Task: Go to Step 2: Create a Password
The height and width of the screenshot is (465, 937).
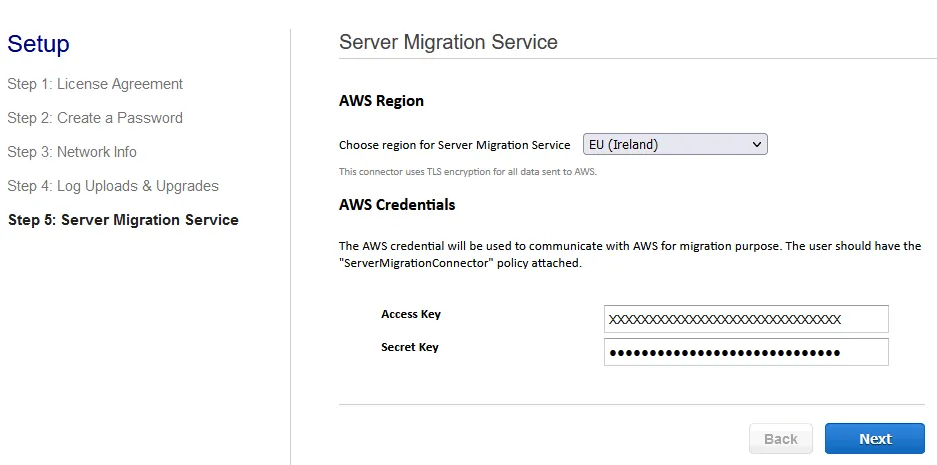Action: click(95, 118)
